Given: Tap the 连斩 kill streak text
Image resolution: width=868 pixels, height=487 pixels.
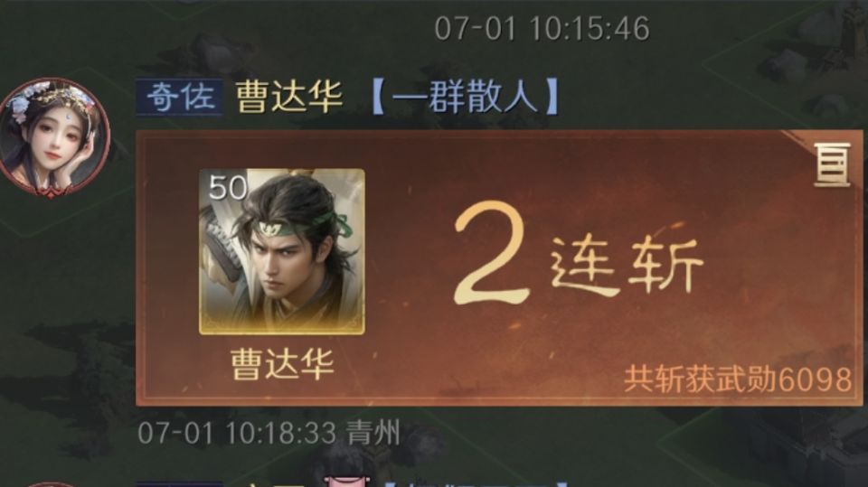Looking at the screenshot, I should pyautogui.click(x=627, y=265).
